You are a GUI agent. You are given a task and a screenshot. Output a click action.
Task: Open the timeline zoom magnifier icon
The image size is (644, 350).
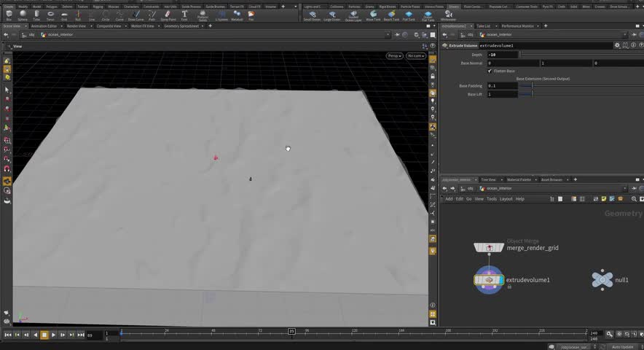pos(610,335)
